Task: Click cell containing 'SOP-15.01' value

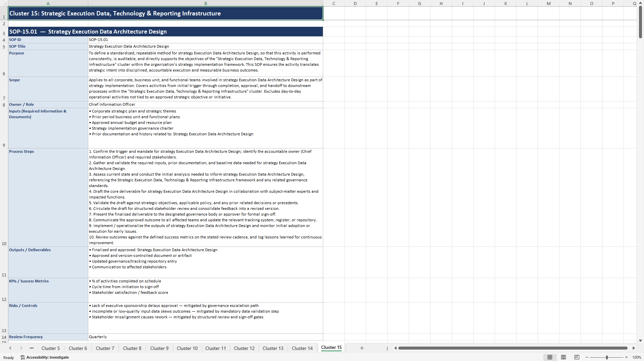Action: point(205,40)
